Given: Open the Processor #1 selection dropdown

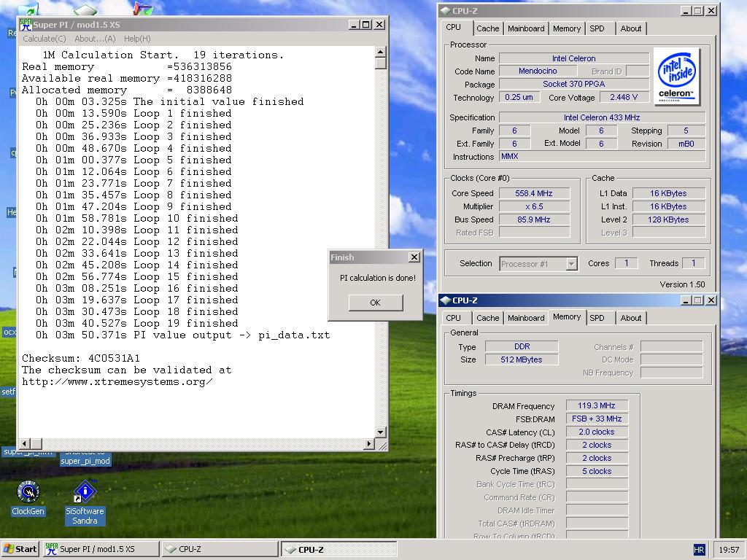Looking at the screenshot, I should coord(572,264).
